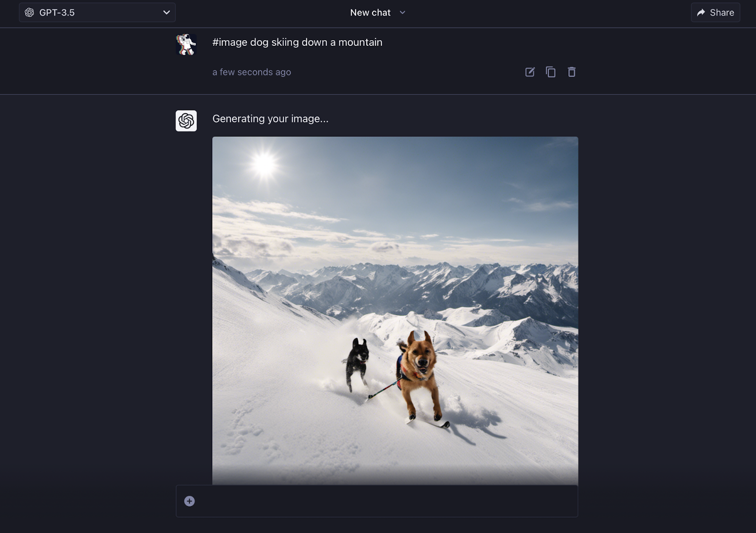The height and width of the screenshot is (533, 756).
Task: Click the Share button
Action: (x=715, y=13)
